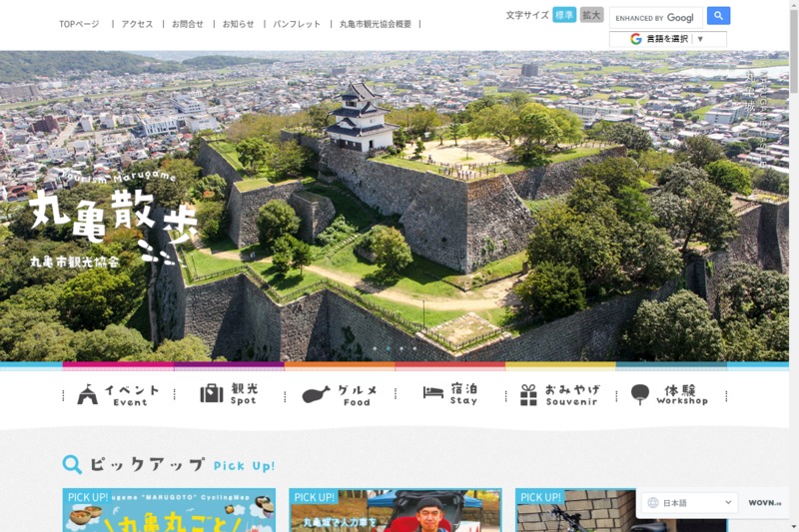Image resolution: width=799 pixels, height=532 pixels.
Task: Go to TOPページ in top menu
Action: click(79, 24)
